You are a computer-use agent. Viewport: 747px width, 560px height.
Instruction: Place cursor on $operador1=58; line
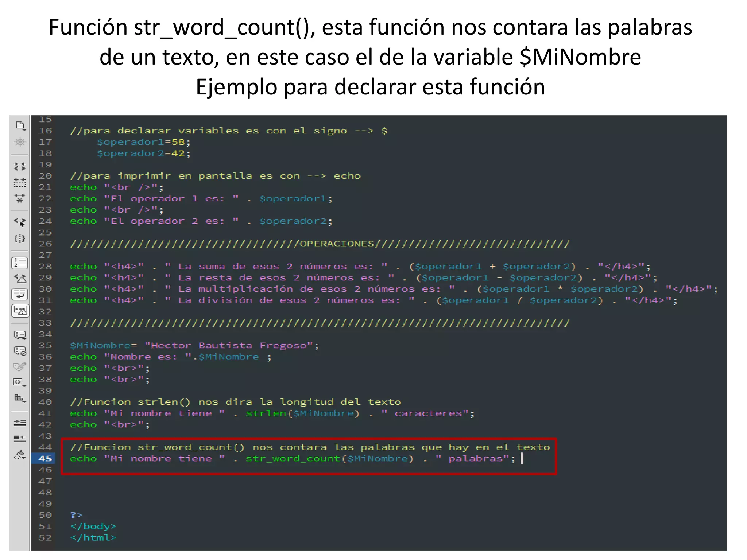pos(144,142)
